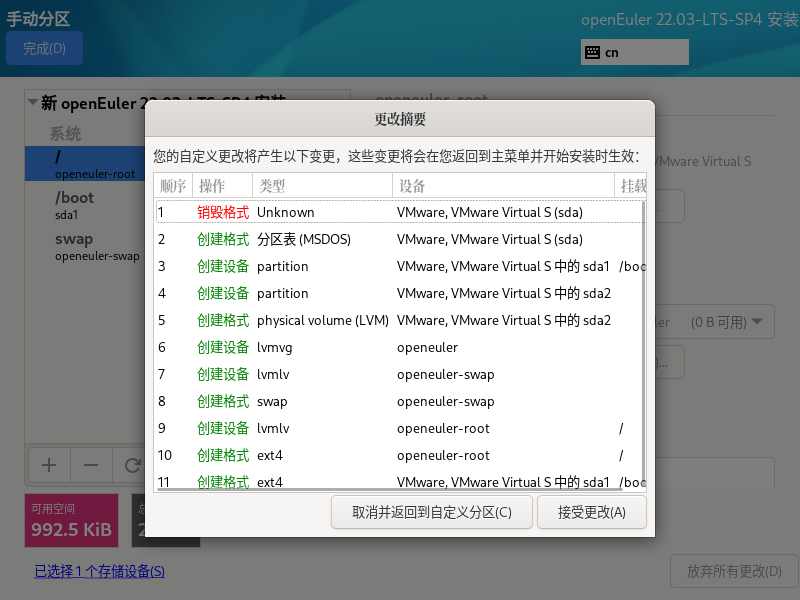Click the 可用空间 992.5 KiB box
800x600 pixels.
click(x=71, y=520)
